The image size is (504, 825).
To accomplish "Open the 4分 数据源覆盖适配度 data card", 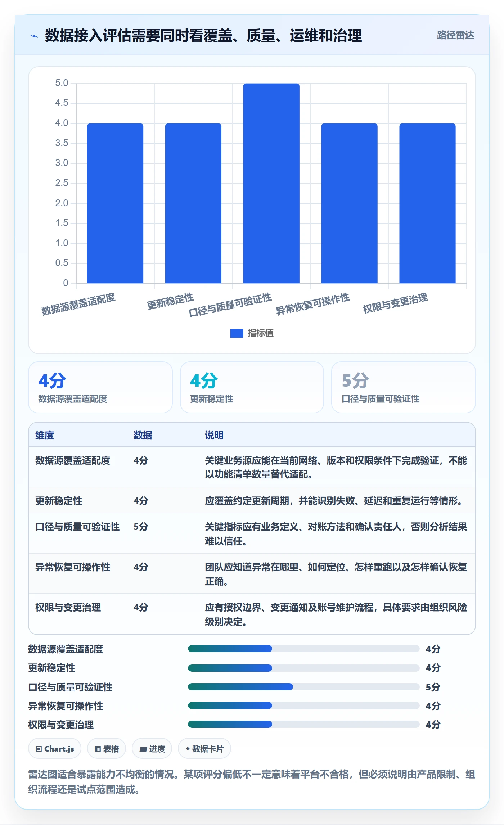I will click(x=100, y=387).
